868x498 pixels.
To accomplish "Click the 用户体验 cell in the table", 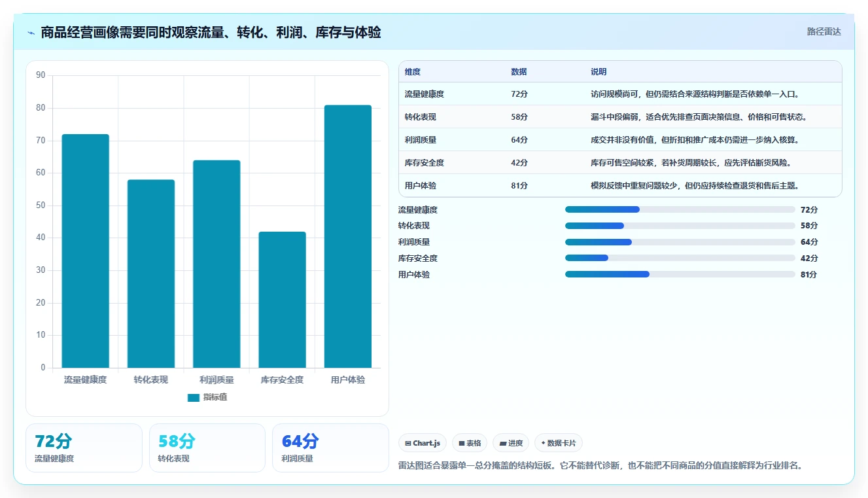I will 421,186.
